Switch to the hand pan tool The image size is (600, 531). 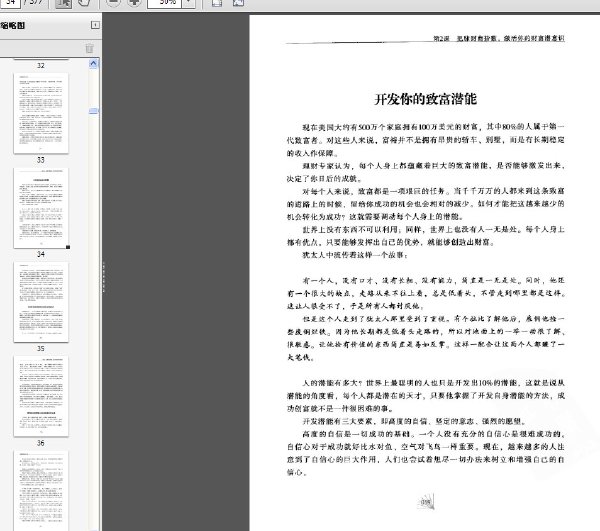click(84, 3)
